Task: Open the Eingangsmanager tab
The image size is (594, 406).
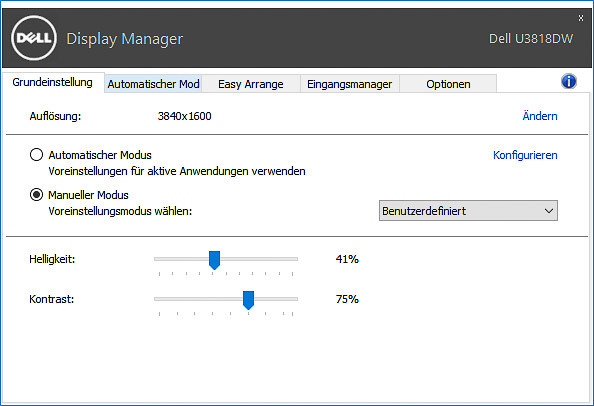Action: pos(350,84)
